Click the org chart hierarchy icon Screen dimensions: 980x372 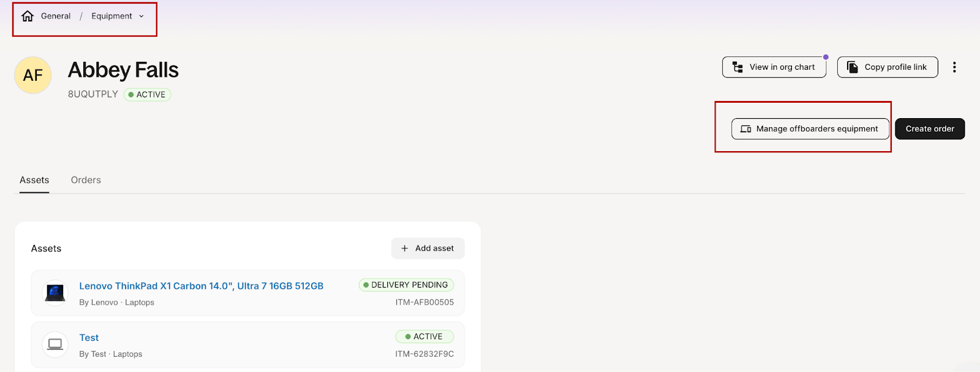point(738,67)
